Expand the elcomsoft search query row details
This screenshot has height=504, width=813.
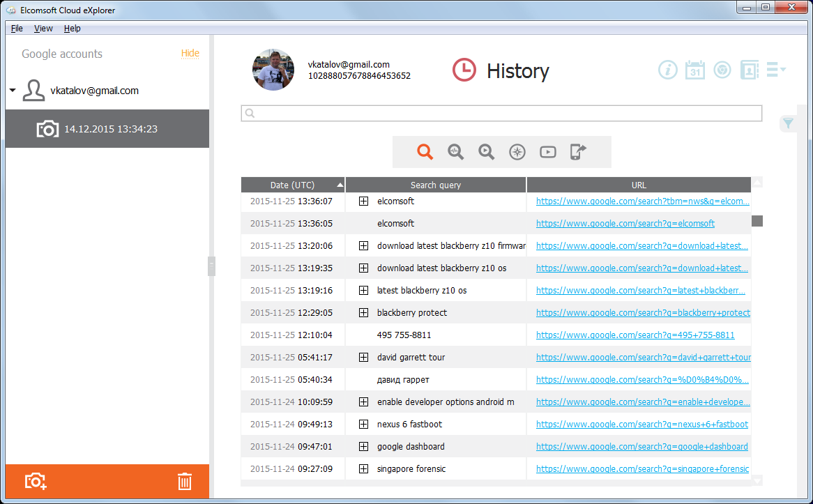363,201
